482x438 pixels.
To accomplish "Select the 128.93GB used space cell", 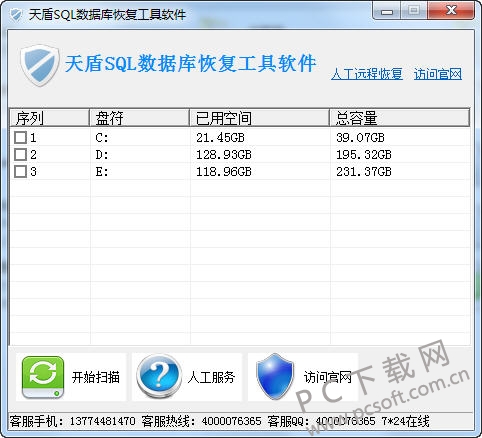I will [x=224, y=155].
